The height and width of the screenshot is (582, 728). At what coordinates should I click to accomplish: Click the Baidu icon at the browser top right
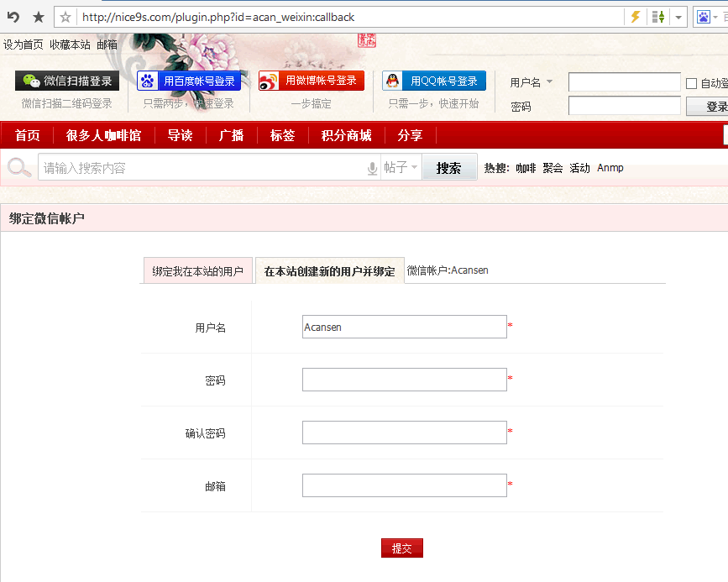click(x=703, y=16)
